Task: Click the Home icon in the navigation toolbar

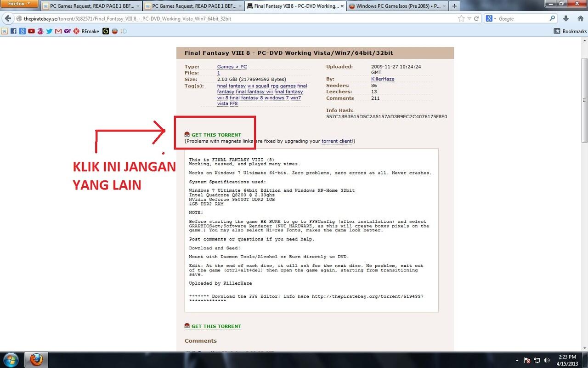Action: click(580, 18)
